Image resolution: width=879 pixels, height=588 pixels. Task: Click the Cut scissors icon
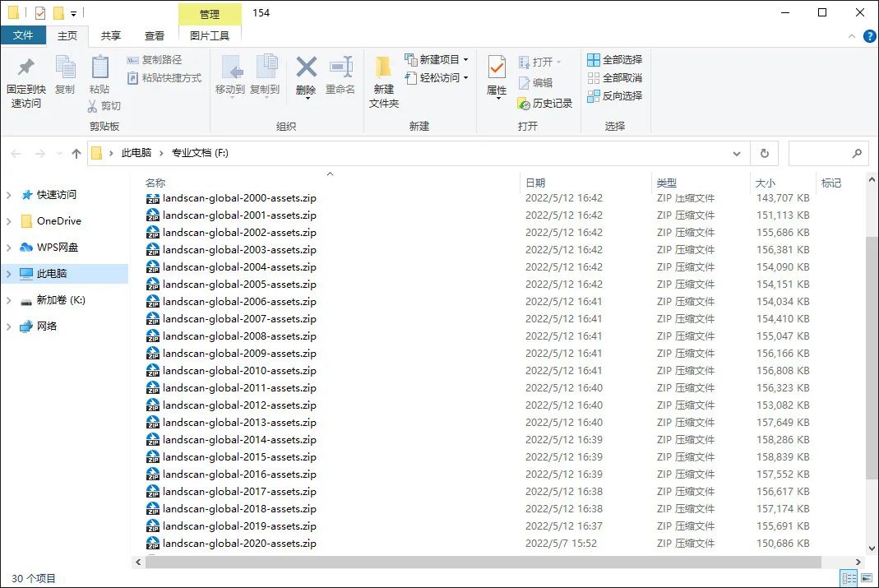tap(92, 106)
